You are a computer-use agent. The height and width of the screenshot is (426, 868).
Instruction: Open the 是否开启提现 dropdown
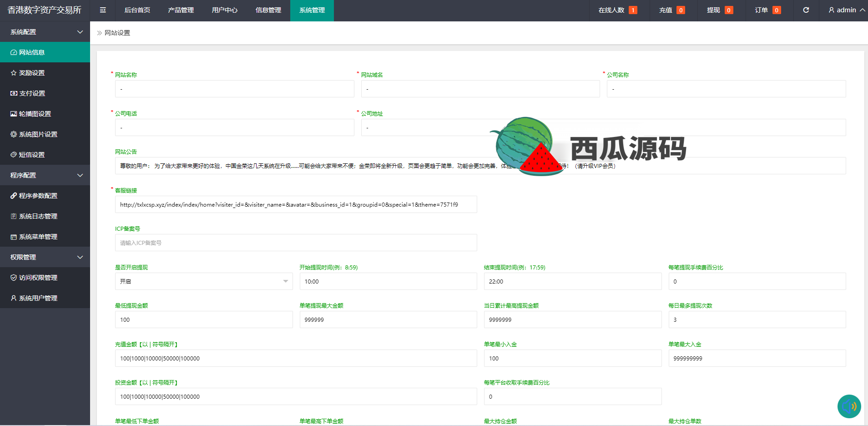point(204,281)
